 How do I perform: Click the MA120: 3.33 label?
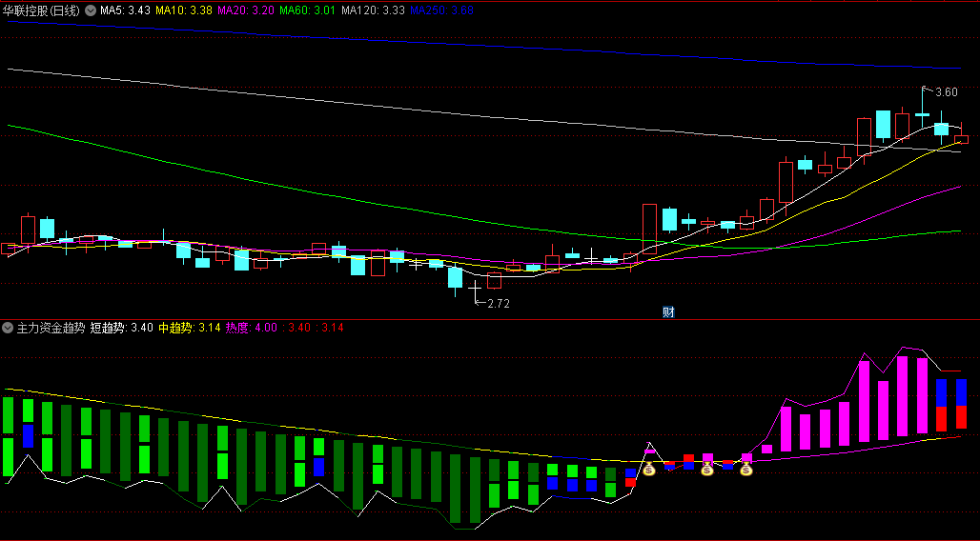[x=373, y=10]
